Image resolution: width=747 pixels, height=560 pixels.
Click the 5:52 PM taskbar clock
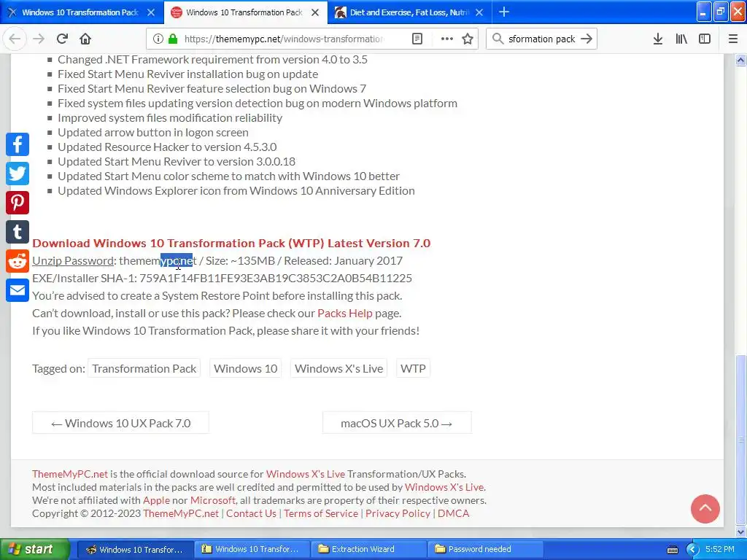pos(720,550)
